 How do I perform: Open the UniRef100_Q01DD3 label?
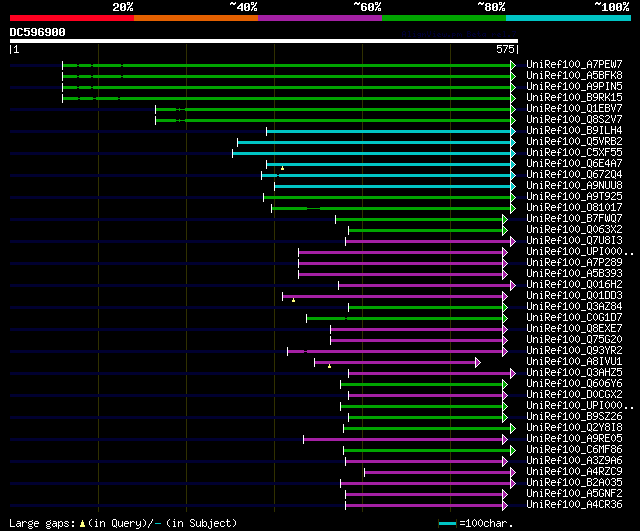coord(574,296)
